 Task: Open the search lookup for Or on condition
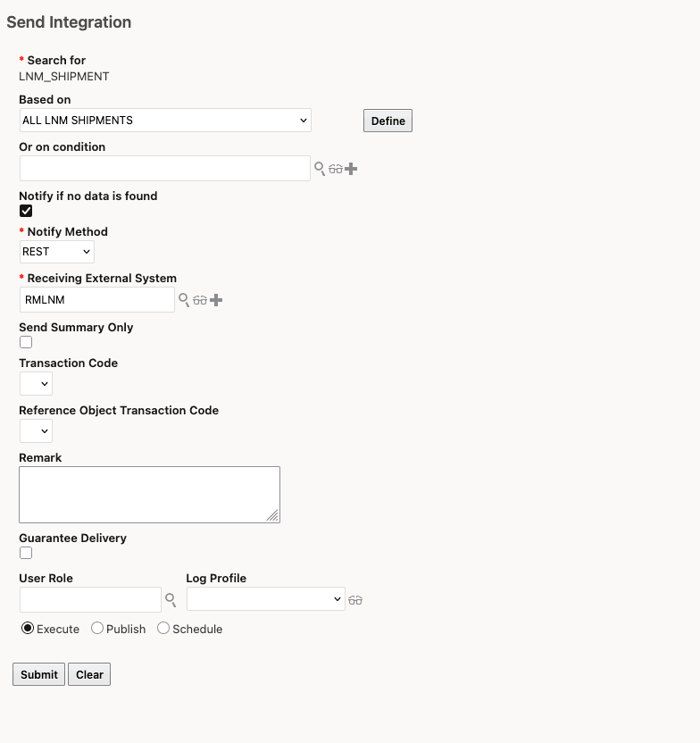[319, 168]
